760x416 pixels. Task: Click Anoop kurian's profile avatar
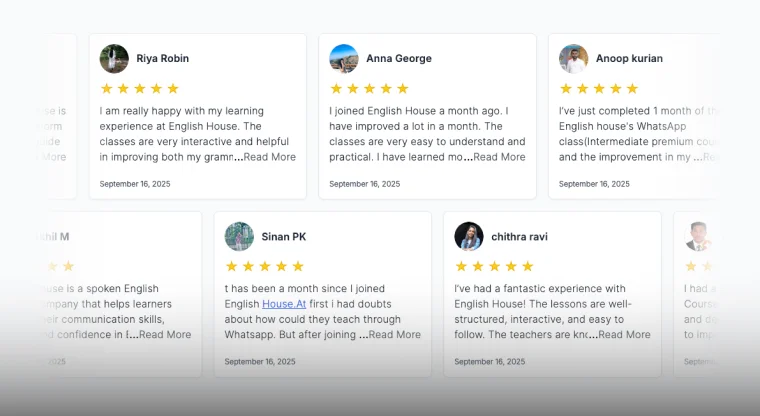coord(573,58)
